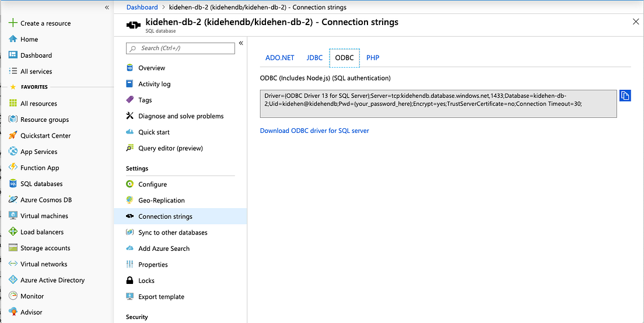Click the Create a resource plus icon
Screen dimensions: 644x323
tap(13, 23)
